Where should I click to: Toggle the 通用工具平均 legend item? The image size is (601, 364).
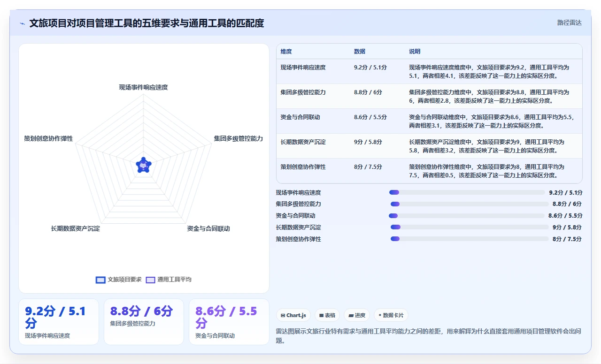point(169,280)
